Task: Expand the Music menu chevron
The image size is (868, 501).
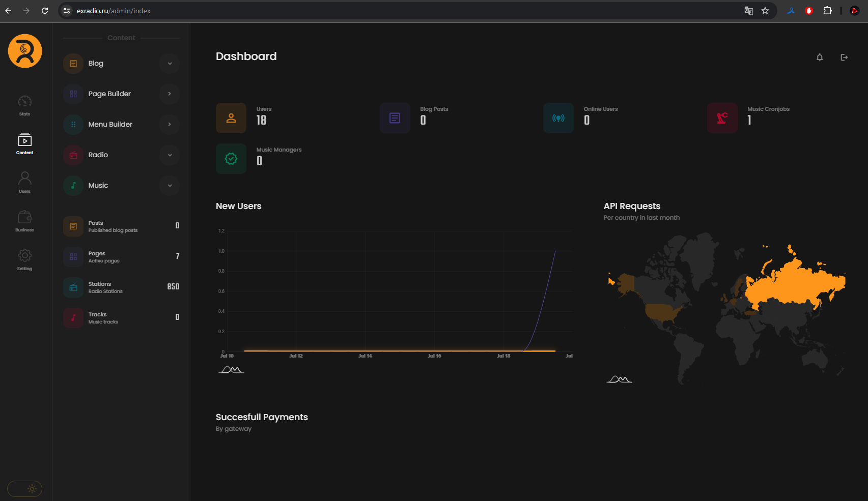Action: pyautogui.click(x=170, y=186)
